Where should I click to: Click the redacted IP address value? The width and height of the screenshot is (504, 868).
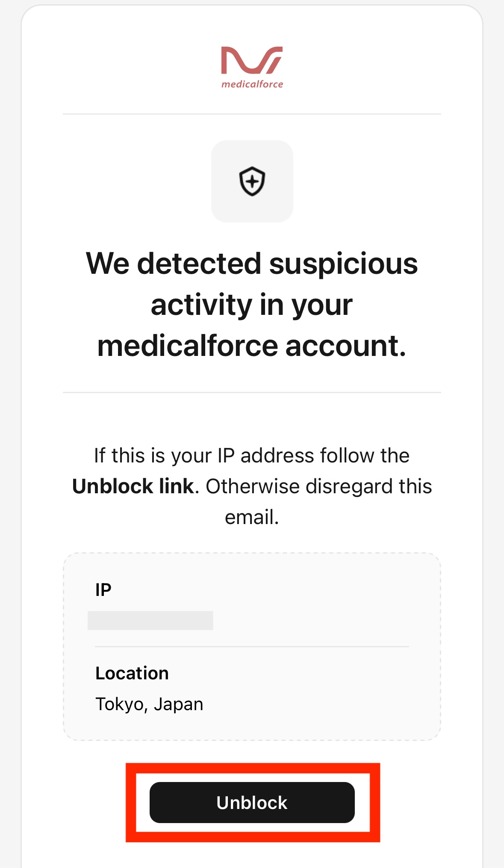pyautogui.click(x=150, y=620)
